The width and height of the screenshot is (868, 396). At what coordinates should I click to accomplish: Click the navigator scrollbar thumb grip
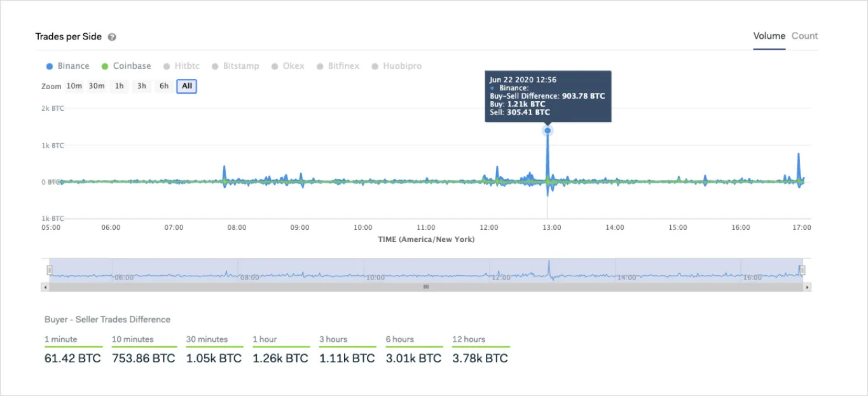click(x=426, y=287)
